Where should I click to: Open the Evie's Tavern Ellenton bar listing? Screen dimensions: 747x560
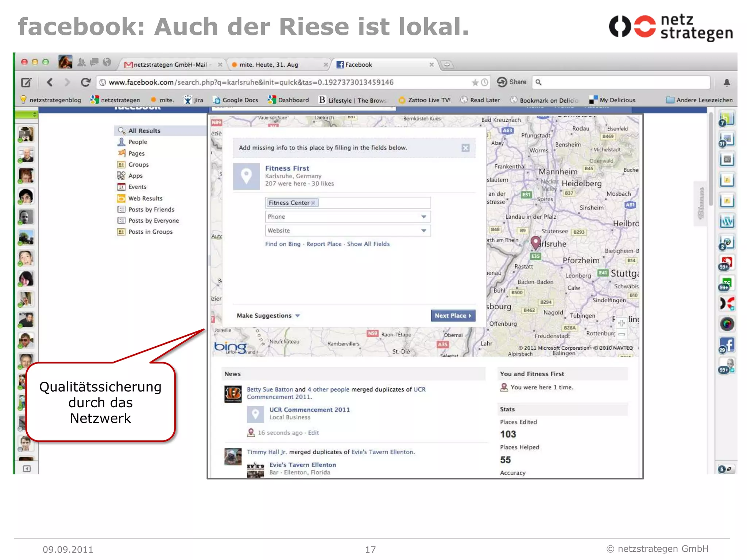click(303, 465)
